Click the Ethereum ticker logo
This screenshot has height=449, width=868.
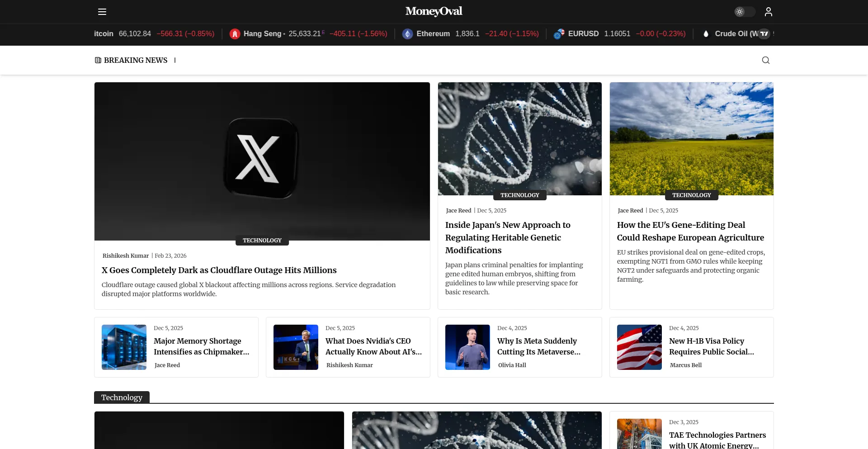(407, 34)
